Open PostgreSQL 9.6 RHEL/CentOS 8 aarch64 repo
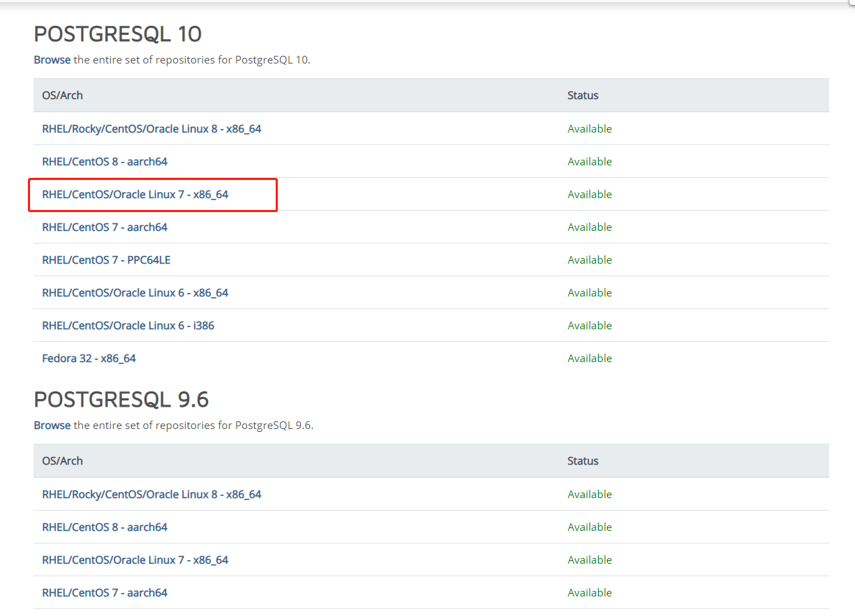 coord(105,527)
